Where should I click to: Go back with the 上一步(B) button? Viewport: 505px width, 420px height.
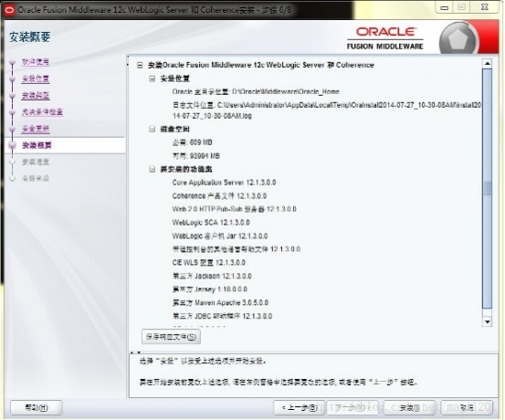(299, 408)
